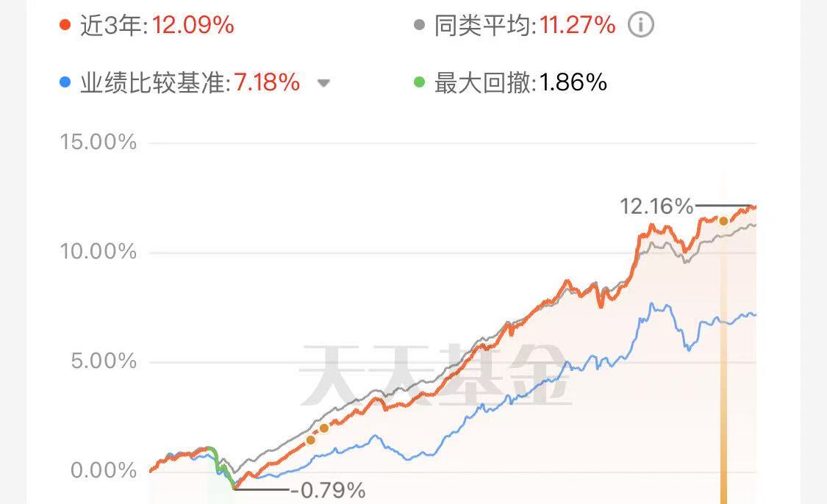The image size is (827, 504).
Task: Click the 15.00% y-axis label
Action: point(98,143)
